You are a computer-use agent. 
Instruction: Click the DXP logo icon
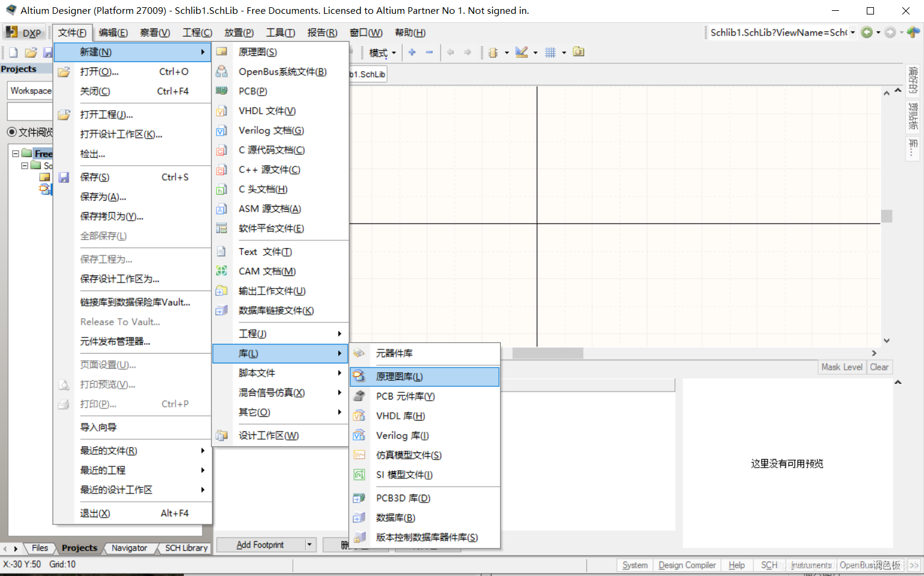11,32
